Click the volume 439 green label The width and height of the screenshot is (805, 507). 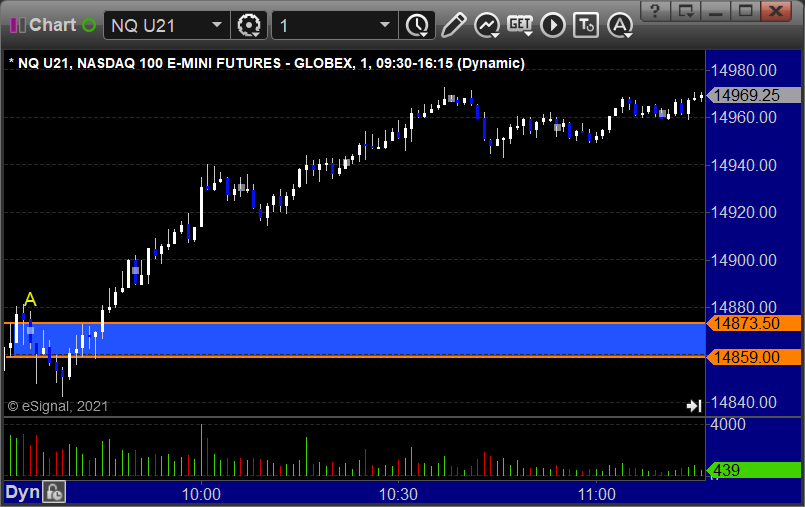click(754, 470)
